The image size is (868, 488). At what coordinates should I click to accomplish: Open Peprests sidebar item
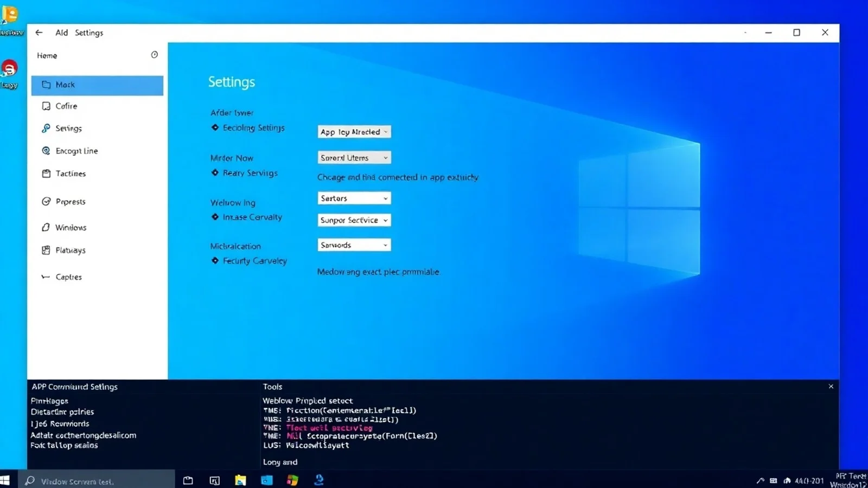click(97, 202)
